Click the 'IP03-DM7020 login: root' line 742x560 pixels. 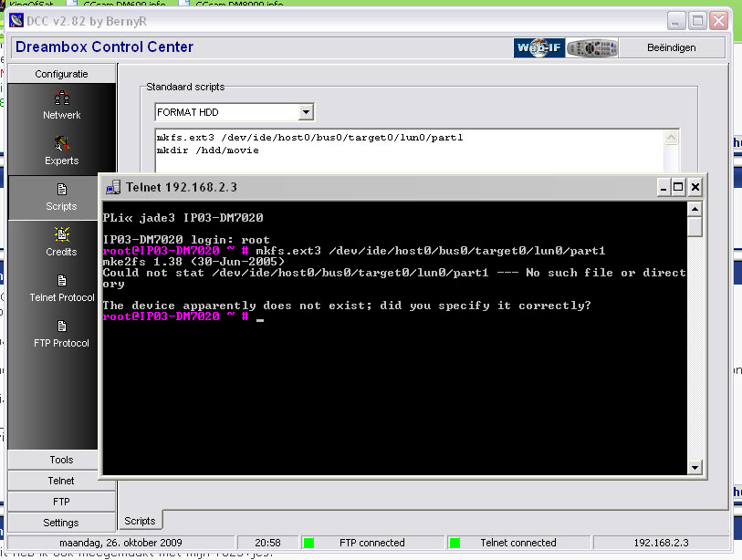(x=186, y=240)
